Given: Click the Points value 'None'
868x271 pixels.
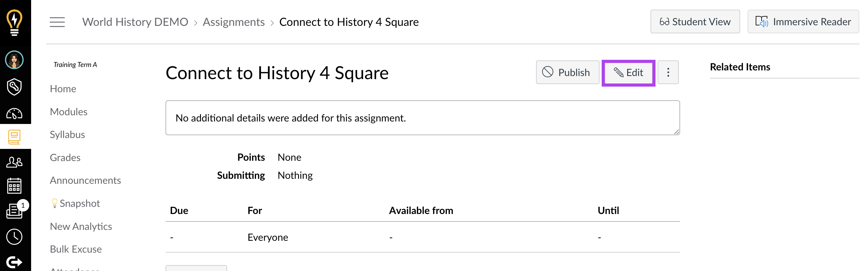Looking at the screenshot, I should coord(289,157).
